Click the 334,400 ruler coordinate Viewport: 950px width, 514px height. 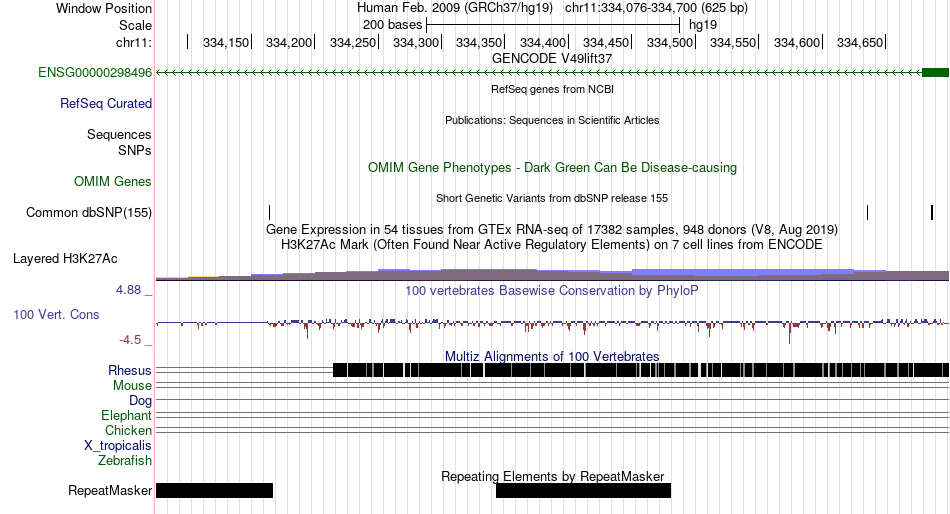coord(542,42)
